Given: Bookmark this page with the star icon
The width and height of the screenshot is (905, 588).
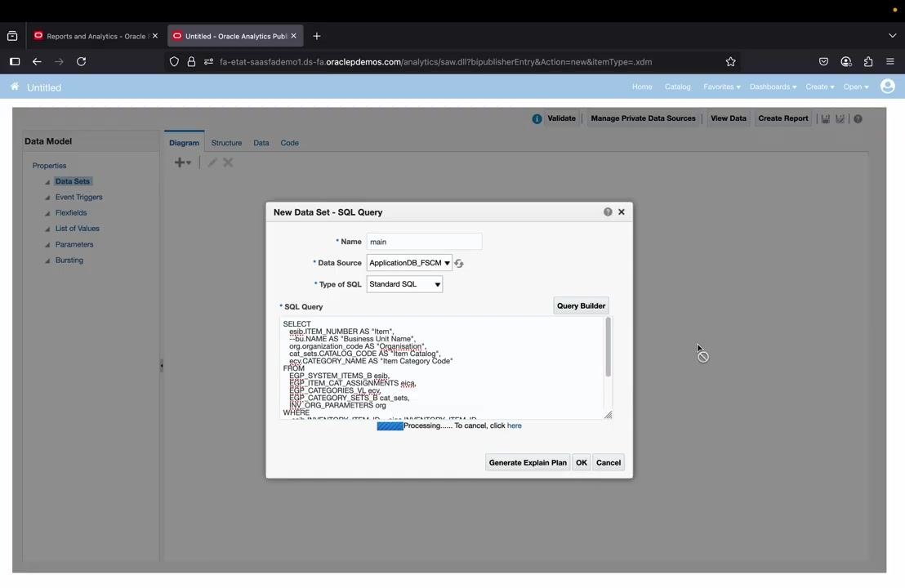Looking at the screenshot, I should (x=731, y=62).
